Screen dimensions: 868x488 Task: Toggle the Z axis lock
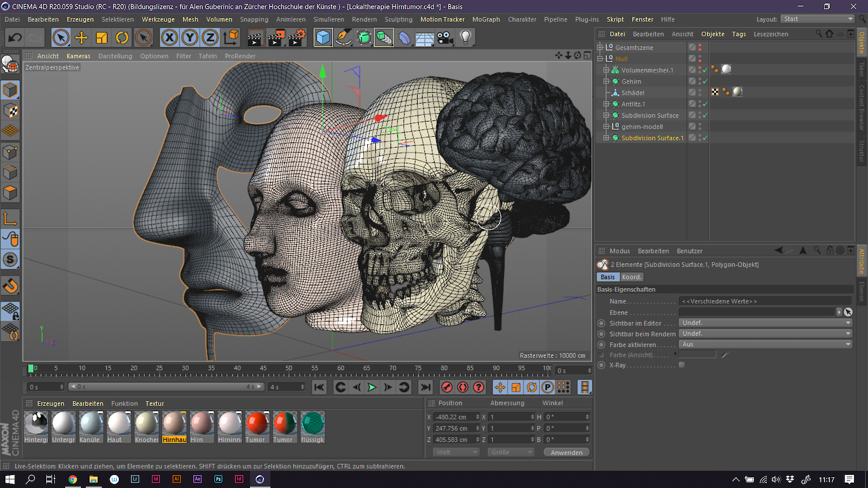tap(209, 37)
